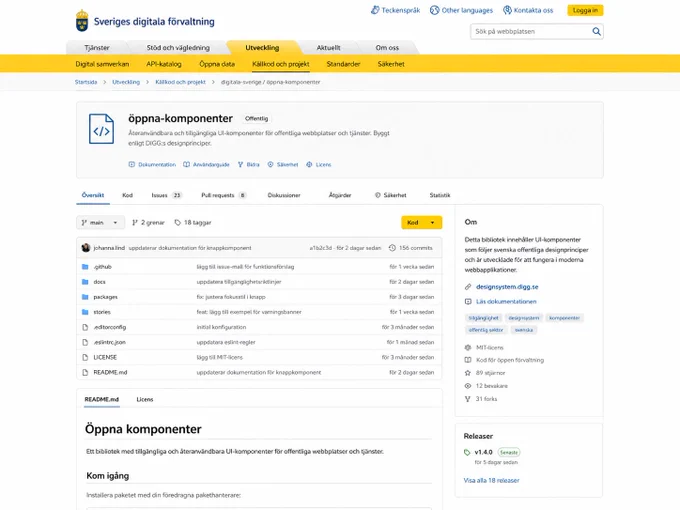
Task: Select the Licens tab below file list
Action: click(x=145, y=399)
